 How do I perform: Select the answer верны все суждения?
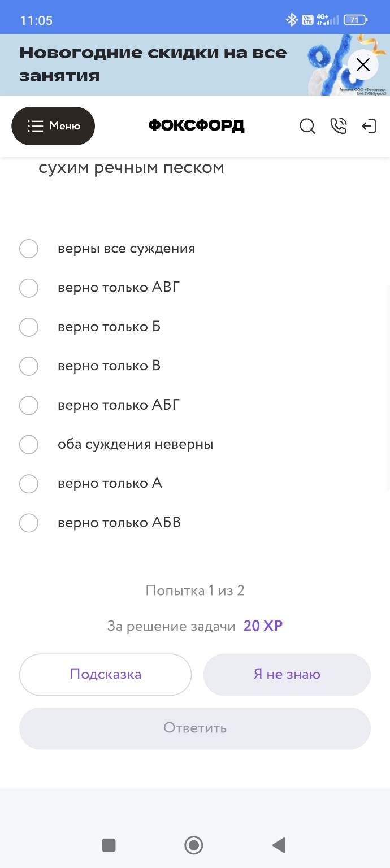(x=29, y=249)
